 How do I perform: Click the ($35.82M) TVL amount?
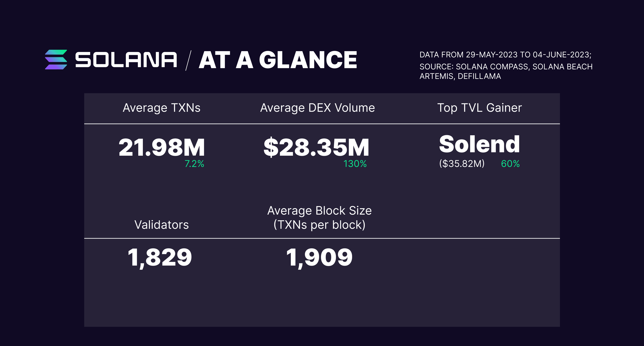click(462, 164)
